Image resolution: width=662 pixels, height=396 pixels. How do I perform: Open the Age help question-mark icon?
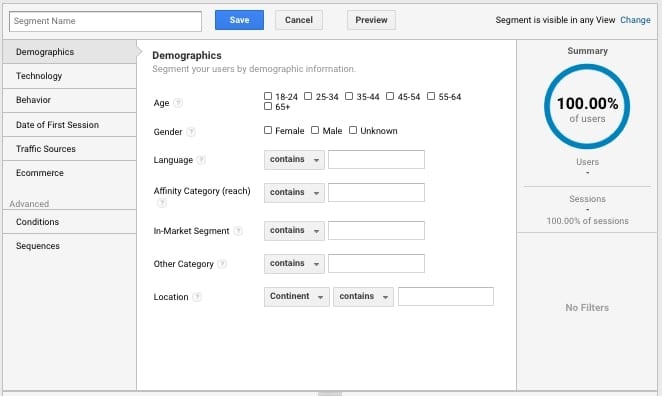pos(178,103)
